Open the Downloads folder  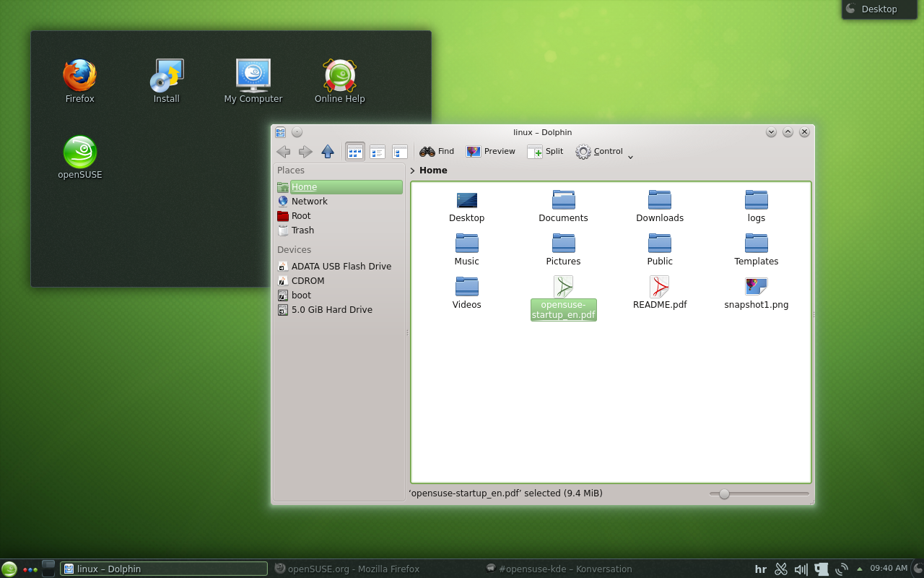(x=660, y=206)
